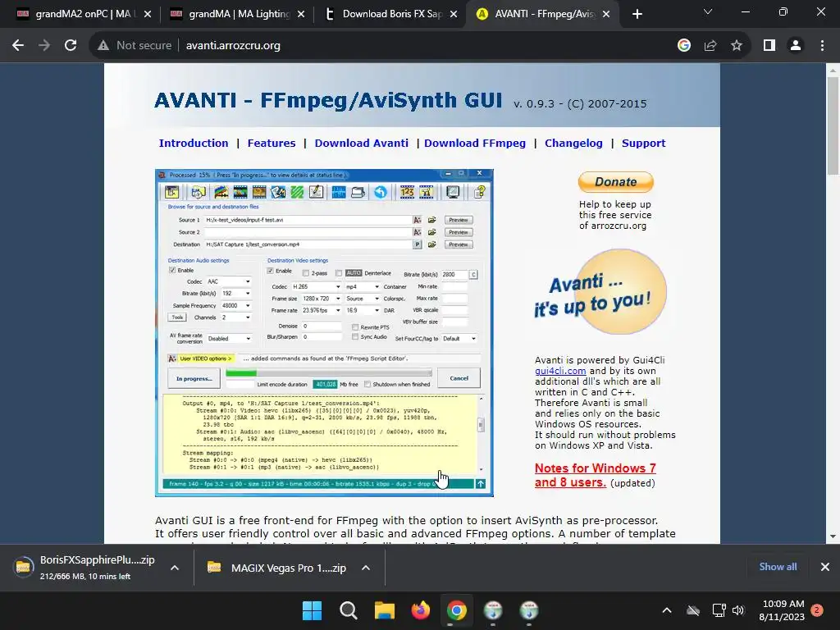Show all downloads

click(x=778, y=567)
